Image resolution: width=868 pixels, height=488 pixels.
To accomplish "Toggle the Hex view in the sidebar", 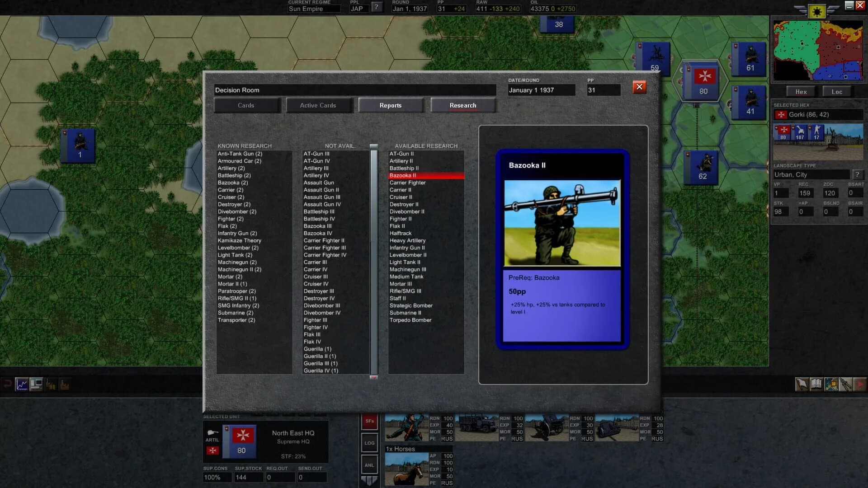I will click(x=800, y=91).
